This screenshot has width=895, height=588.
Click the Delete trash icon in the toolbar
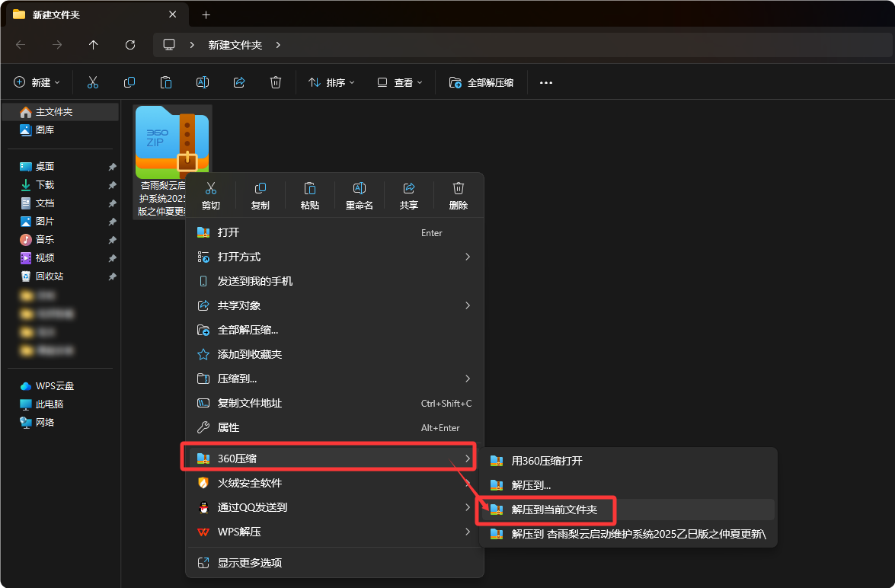[276, 83]
